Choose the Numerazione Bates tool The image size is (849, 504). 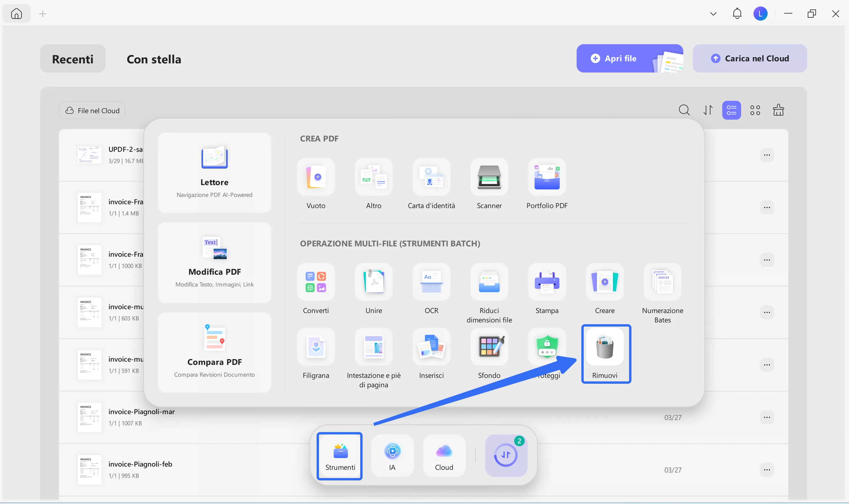tap(662, 282)
